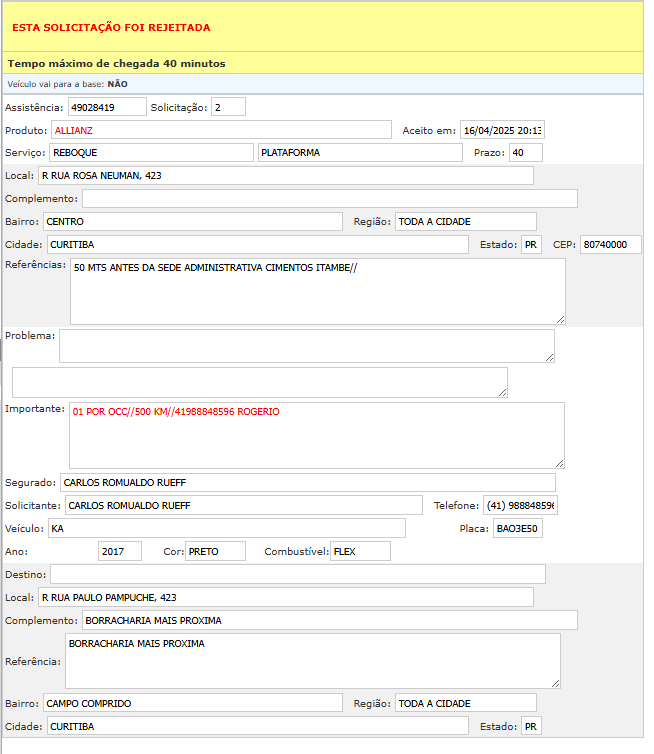The width and height of the screenshot is (654, 754).
Task: Focus the Placa field showing BAO3E50
Action: point(517,528)
